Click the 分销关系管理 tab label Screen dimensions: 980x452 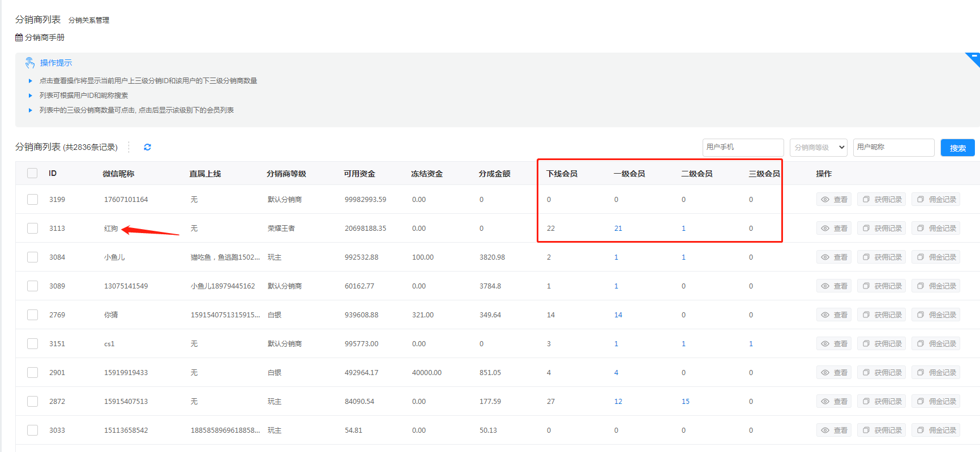[89, 20]
